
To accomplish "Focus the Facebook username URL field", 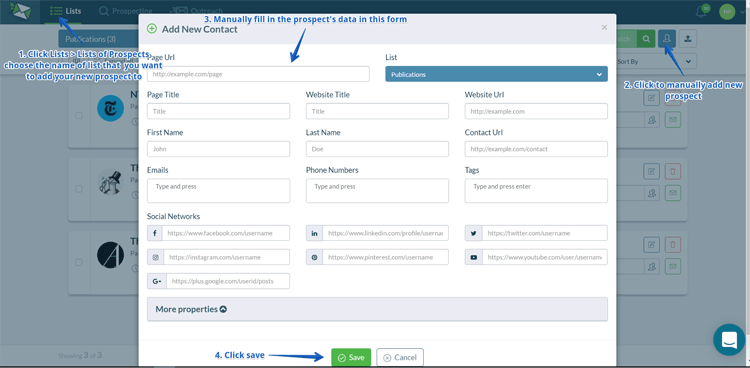I will click(x=226, y=233).
